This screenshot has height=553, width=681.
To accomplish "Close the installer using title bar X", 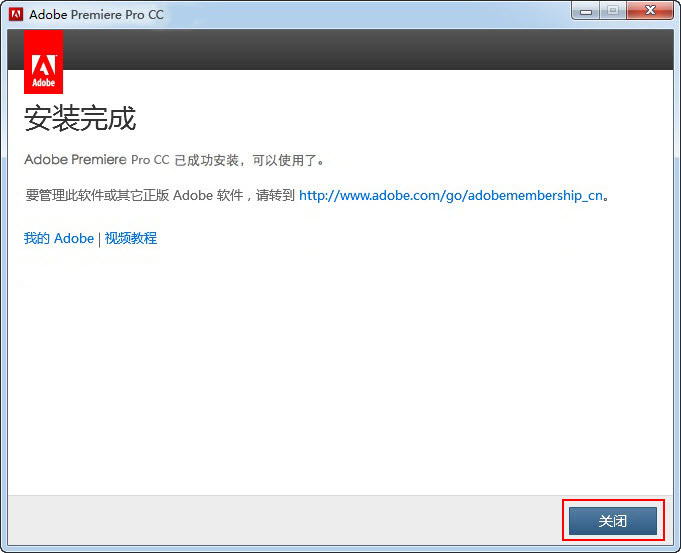I will point(650,11).
